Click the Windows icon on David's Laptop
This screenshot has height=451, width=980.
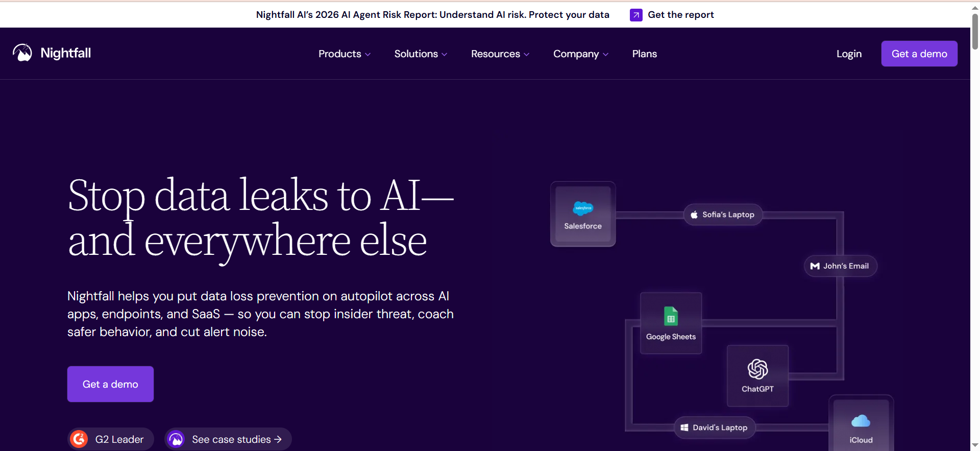pos(684,428)
